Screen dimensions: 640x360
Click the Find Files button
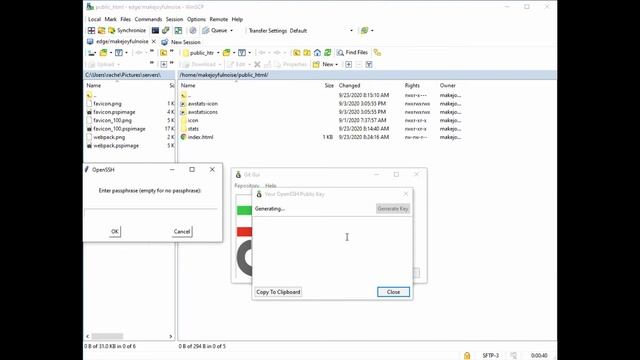coord(352,53)
